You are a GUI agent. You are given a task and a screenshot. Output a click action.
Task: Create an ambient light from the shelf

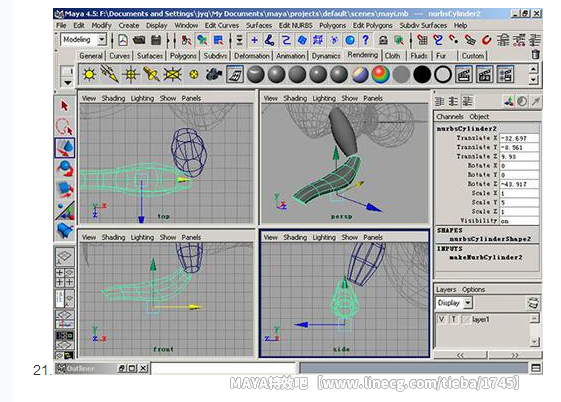(x=89, y=75)
